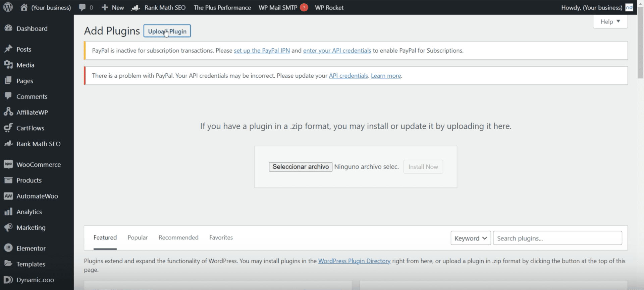
Task: Select the Recommended plugins tab
Action: click(178, 237)
